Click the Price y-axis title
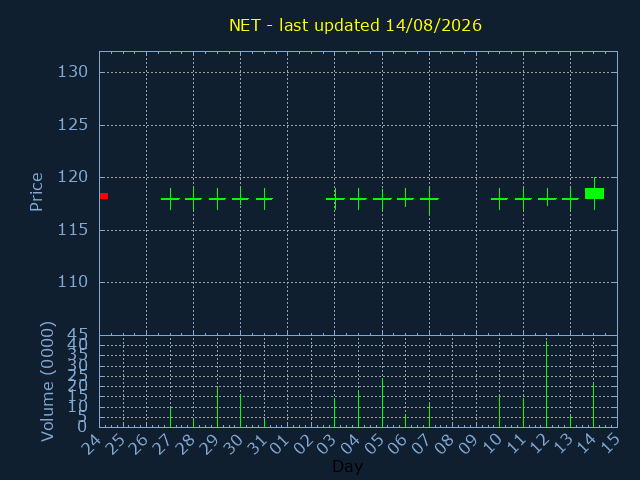The height and width of the screenshot is (480, 640). tap(36, 192)
